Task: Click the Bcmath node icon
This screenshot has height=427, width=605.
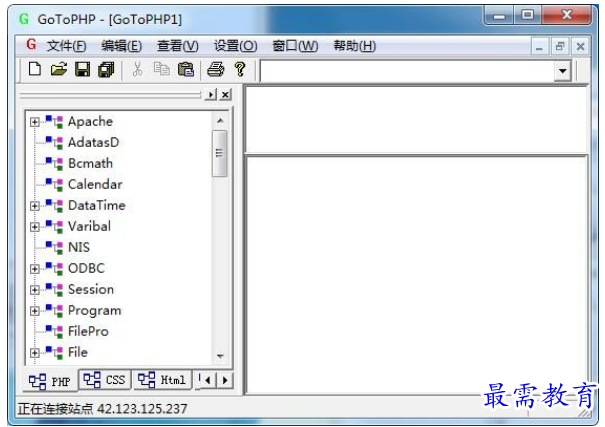Action: pos(54,164)
